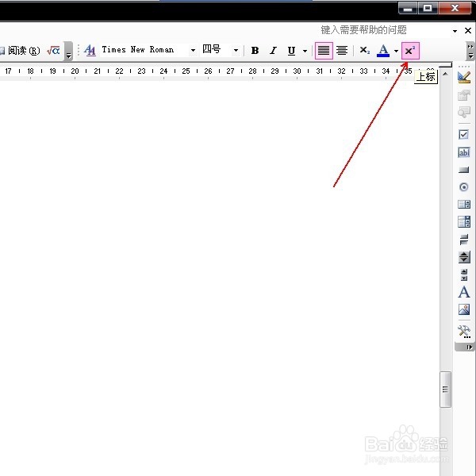Image resolution: width=476 pixels, height=476 pixels.
Task: Turn off the superscript button
Action: (x=410, y=51)
